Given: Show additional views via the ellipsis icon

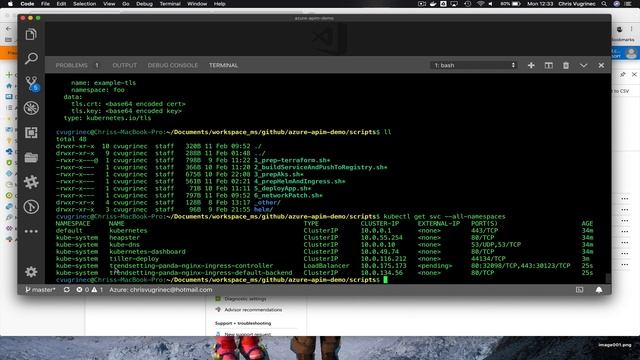Looking at the screenshot, I should click(31, 231).
